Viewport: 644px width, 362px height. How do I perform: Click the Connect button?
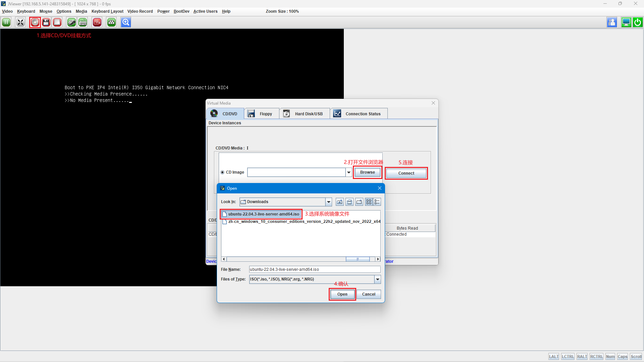[x=406, y=173]
